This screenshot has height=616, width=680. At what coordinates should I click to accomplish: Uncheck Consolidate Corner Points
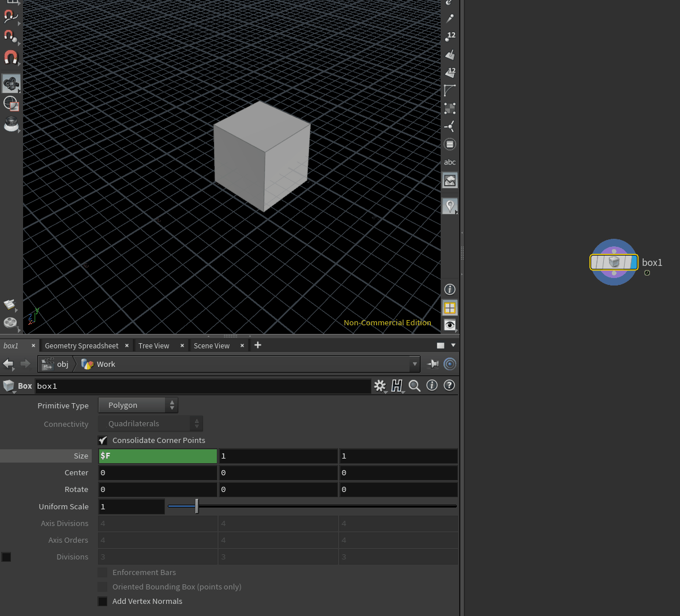pyautogui.click(x=103, y=440)
